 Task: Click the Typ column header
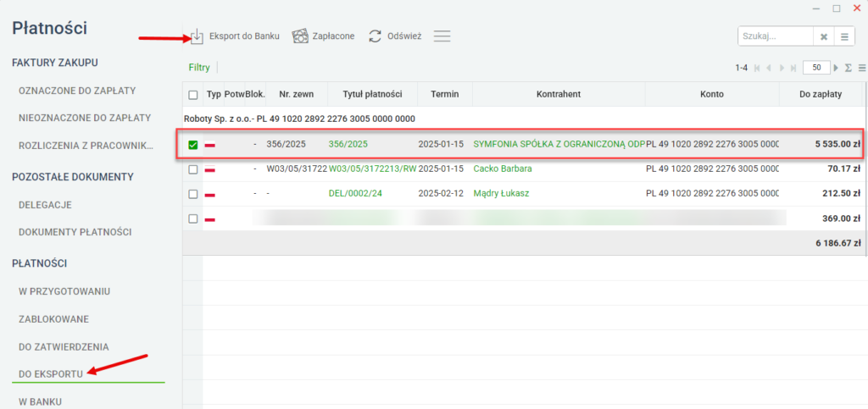tap(213, 95)
